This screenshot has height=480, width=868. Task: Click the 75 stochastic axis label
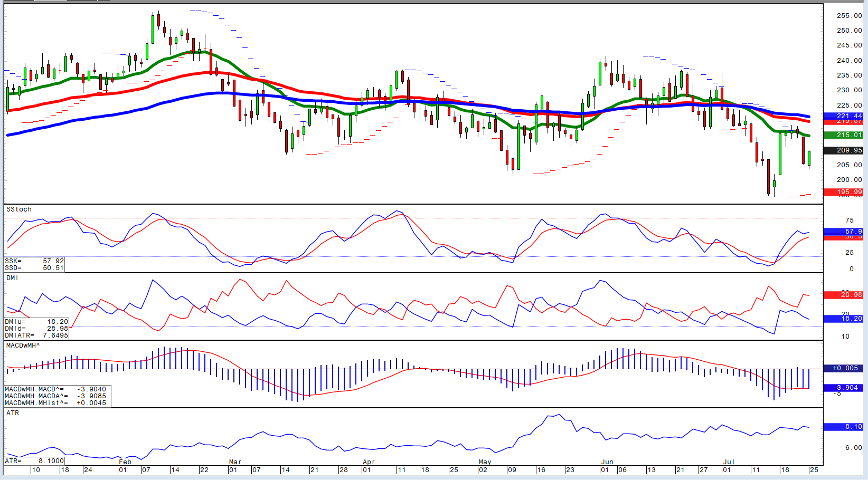click(x=850, y=220)
